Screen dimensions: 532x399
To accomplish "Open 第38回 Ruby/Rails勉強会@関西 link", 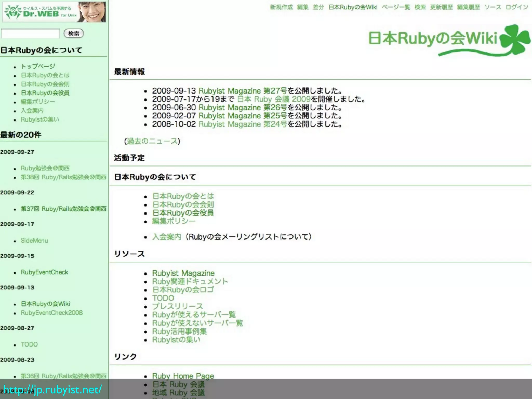I will click(x=64, y=177).
